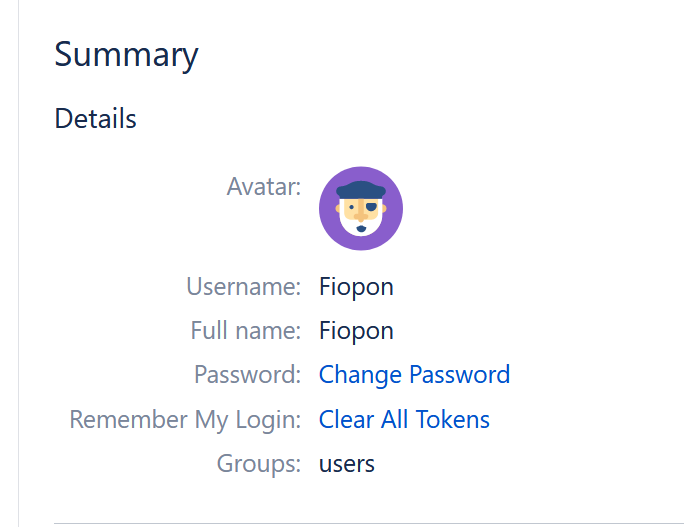Select the users group value
Image resolution: width=684 pixels, height=527 pixels.
point(347,464)
